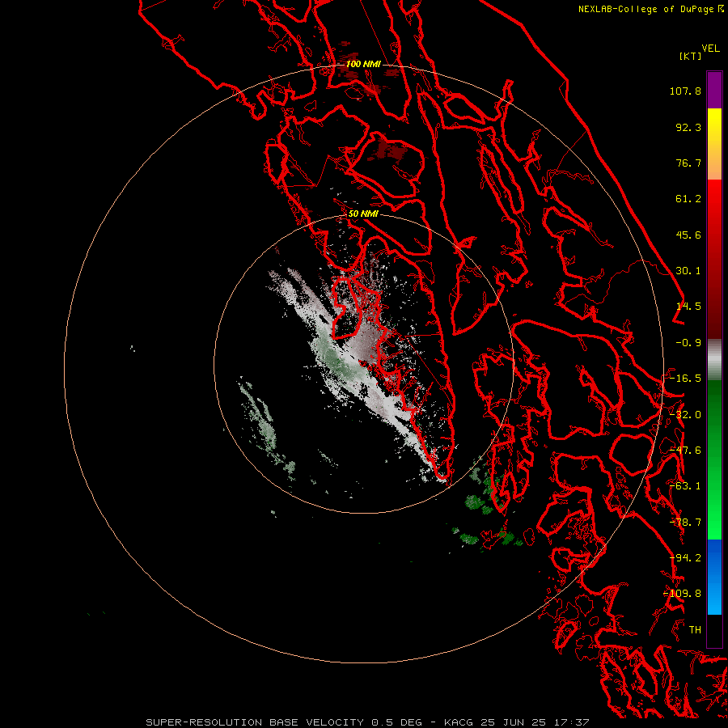Click the purple segment of the color bar

[714, 90]
